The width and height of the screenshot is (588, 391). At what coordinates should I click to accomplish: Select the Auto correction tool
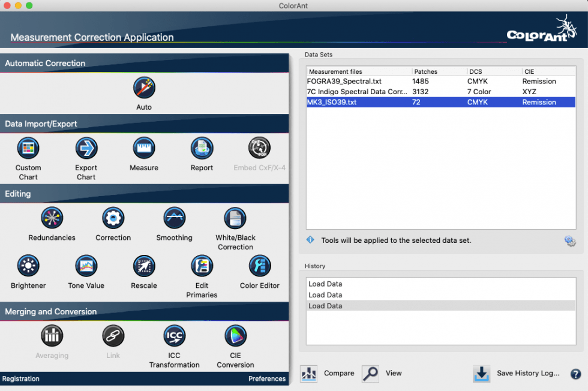(144, 87)
